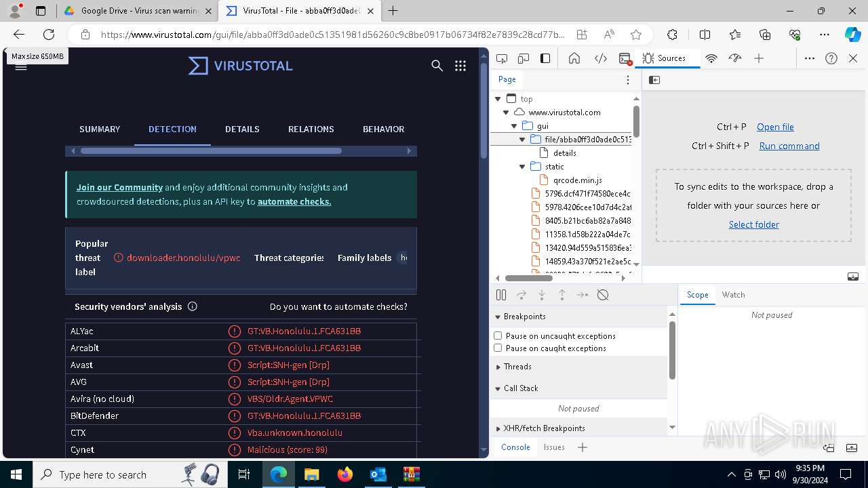Pause script execution in debugger
The height and width of the screenshot is (488, 868).
coord(501,295)
